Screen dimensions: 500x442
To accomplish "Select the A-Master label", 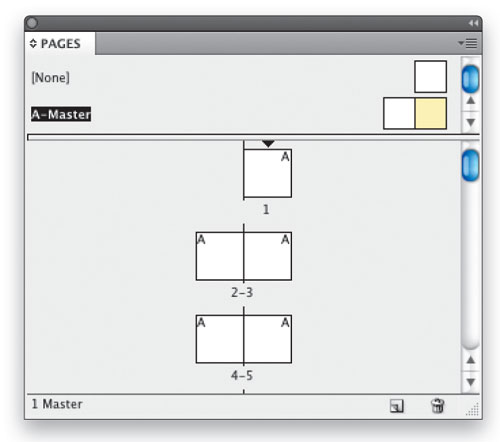I will pos(61,114).
